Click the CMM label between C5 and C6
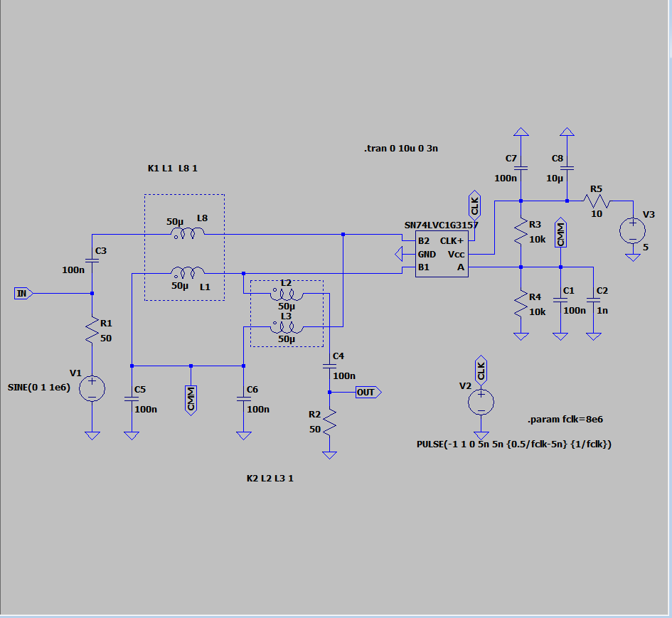The width and height of the screenshot is (672, 618). point(191,399)
